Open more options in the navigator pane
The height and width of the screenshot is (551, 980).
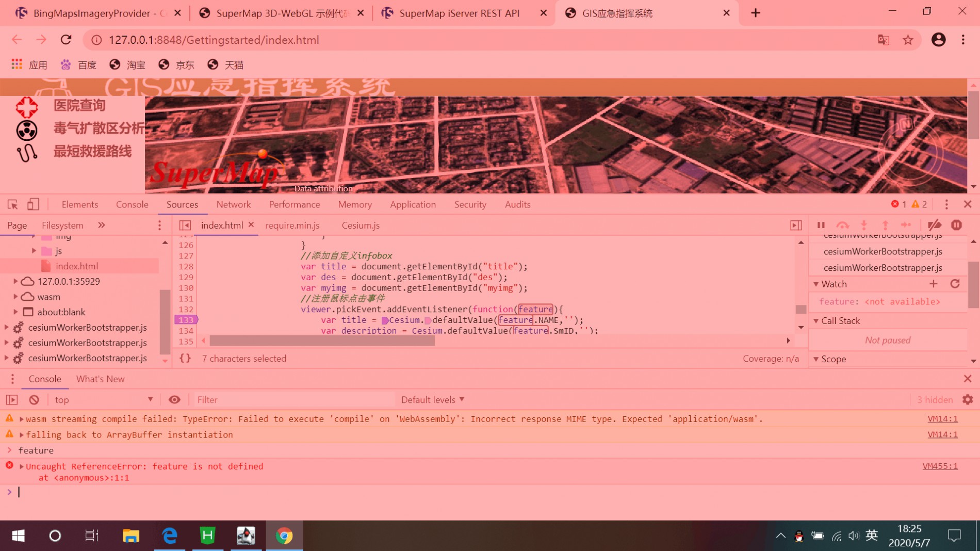[x=159, y=225]
